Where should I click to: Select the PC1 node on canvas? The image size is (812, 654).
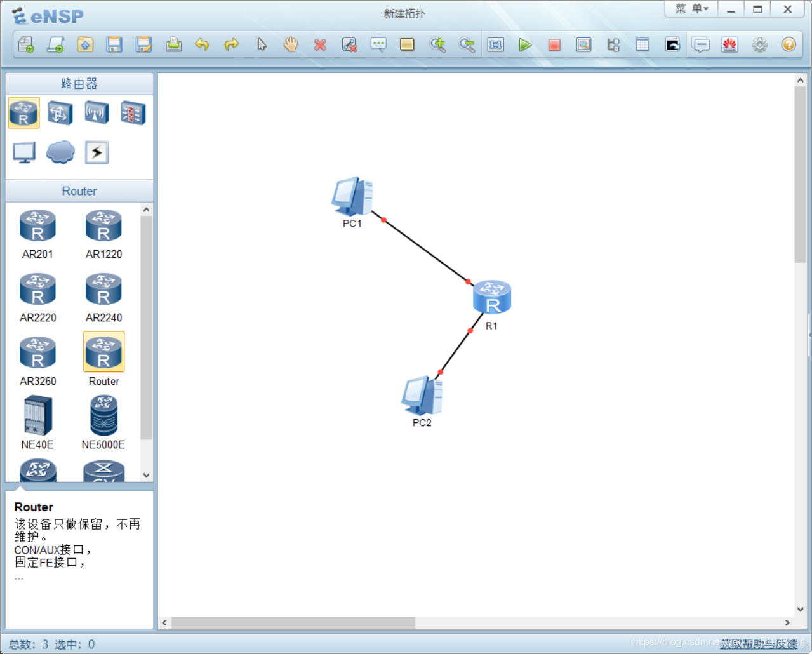(x=352, y=197)
